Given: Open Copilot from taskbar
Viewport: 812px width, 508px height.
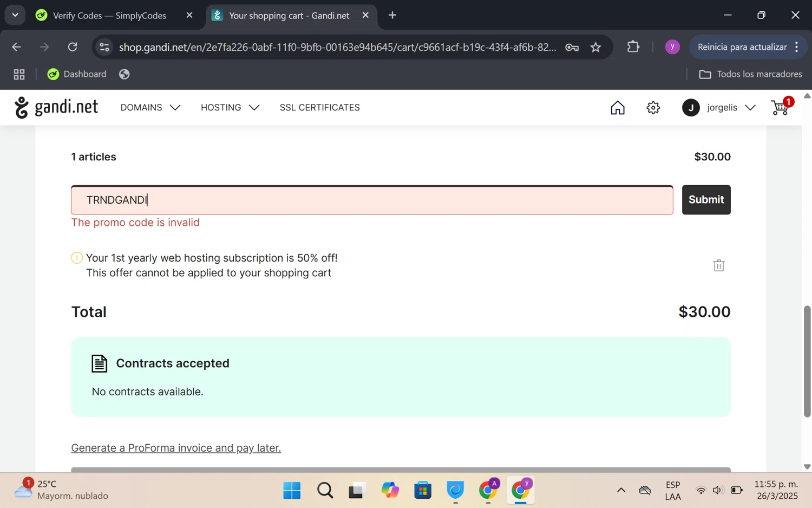Looking at the screenshot, I should tap(390, 491).
